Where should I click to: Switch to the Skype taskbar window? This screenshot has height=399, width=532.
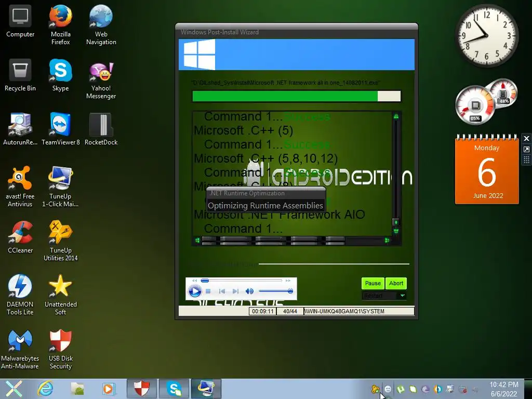click(x=174, y=389)
